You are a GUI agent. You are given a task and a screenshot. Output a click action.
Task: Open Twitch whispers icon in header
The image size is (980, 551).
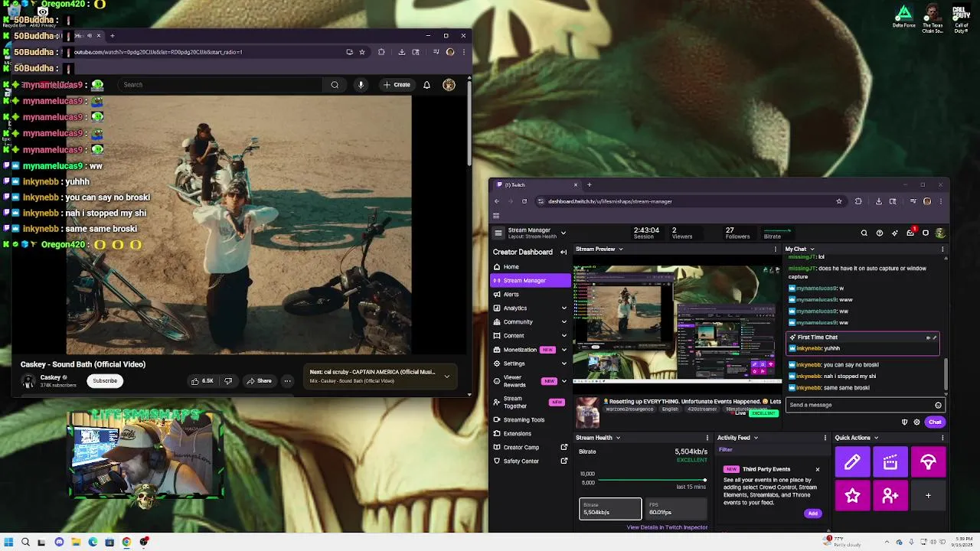point(926,233)
